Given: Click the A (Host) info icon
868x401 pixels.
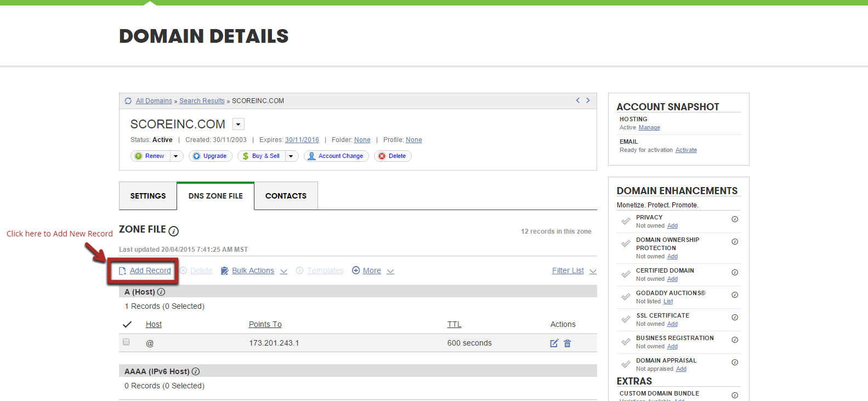Looking at the screenshot, I should point(161,292).
